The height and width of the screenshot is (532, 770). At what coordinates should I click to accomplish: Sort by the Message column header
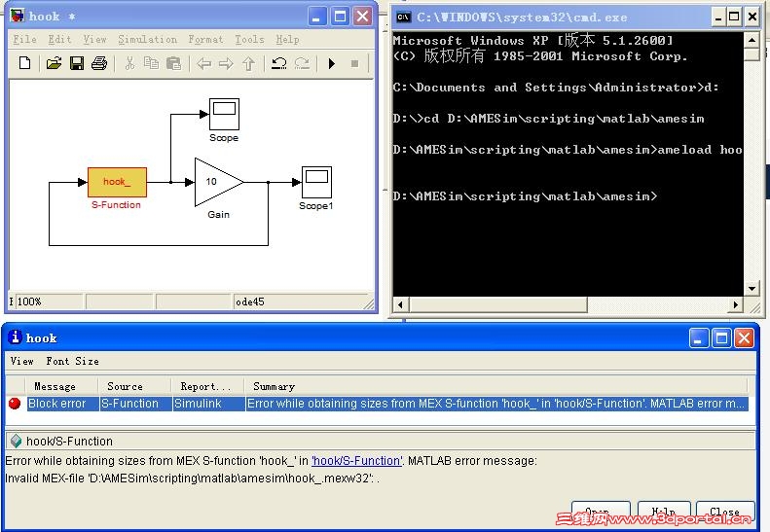(x=62, y=386)
